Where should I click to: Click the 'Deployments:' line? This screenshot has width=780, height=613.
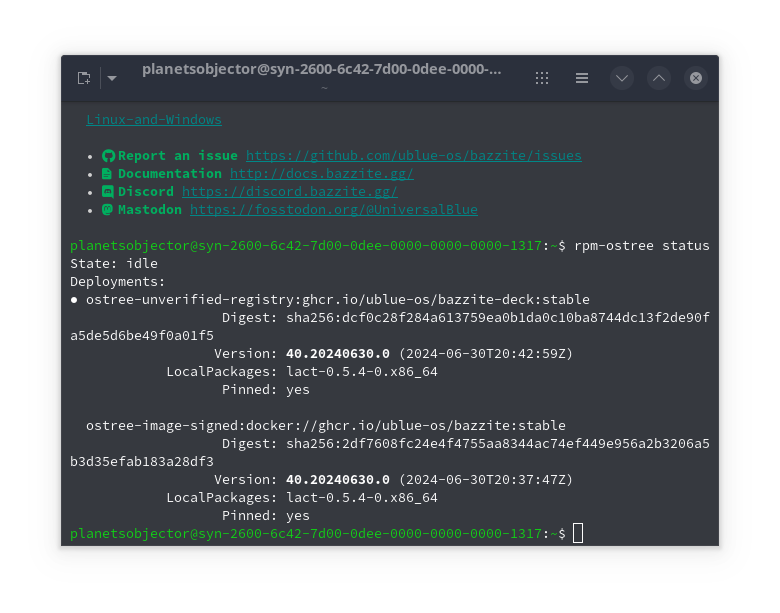click(117, 282)
